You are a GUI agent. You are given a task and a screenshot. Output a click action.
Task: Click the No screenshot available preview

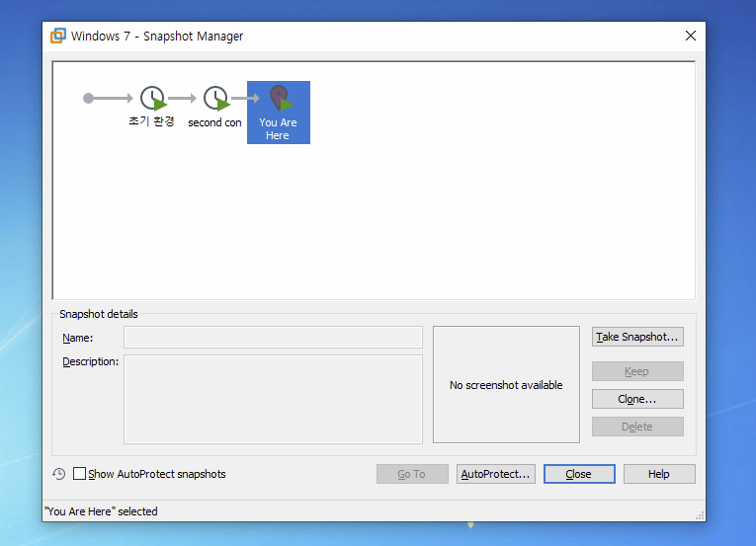point(506,384)
